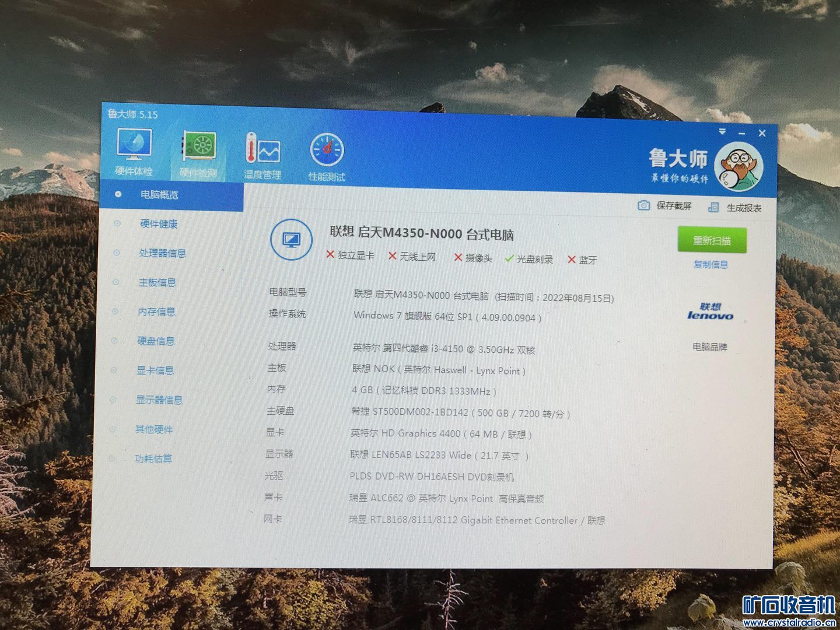Open 处理器信息 sidebar item
The height and width of the screenshot is (630, 840).
point(162,253)
